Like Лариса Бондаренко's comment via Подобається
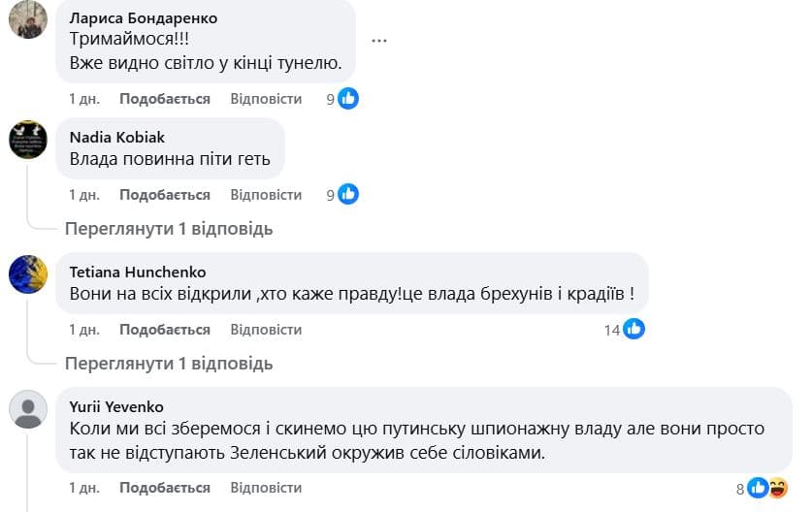 [x=164, y=99]
